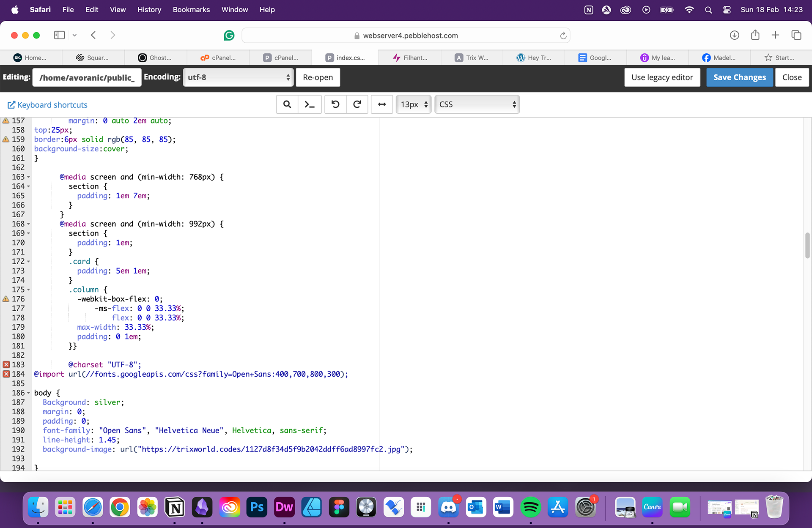This screenshot has height=528, width=812.
Task: Open the go-to-line terminal icon
Action: click(310, 104)
